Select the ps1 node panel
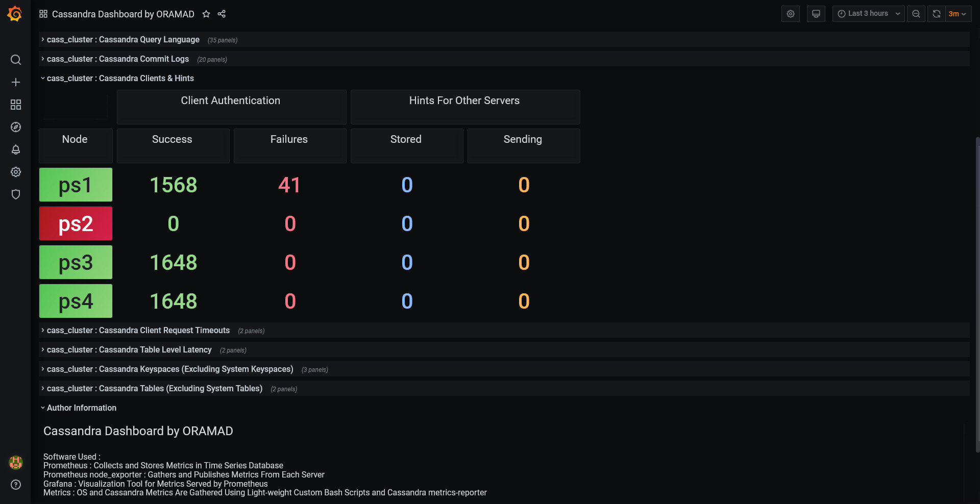 tap(76, 185)
